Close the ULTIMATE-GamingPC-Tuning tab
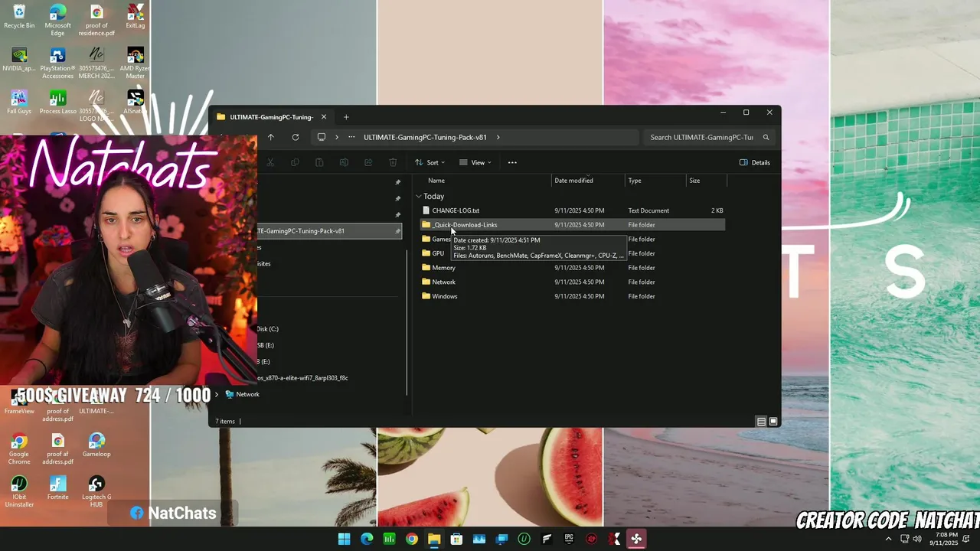Viewport: 980px width, 551px height. pyautogui.click(x=324, y=117)
